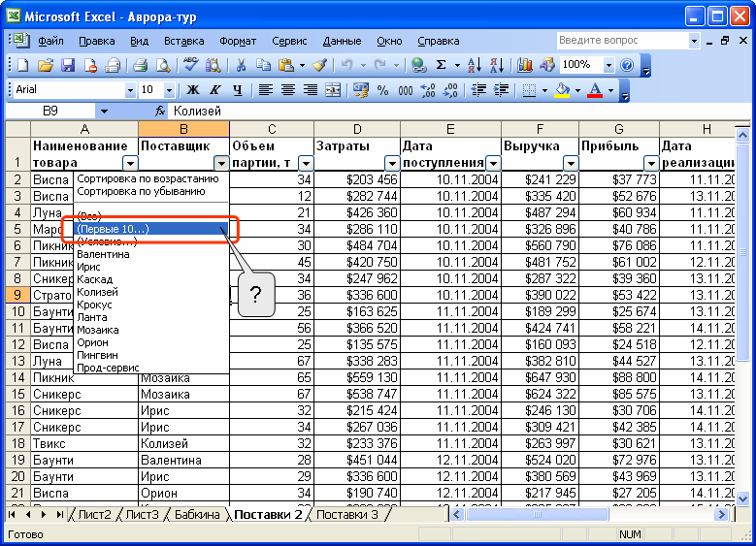Open the Print Preview tool
The width and height of the screenshot is (756, 546).
[x=162, y=65]
